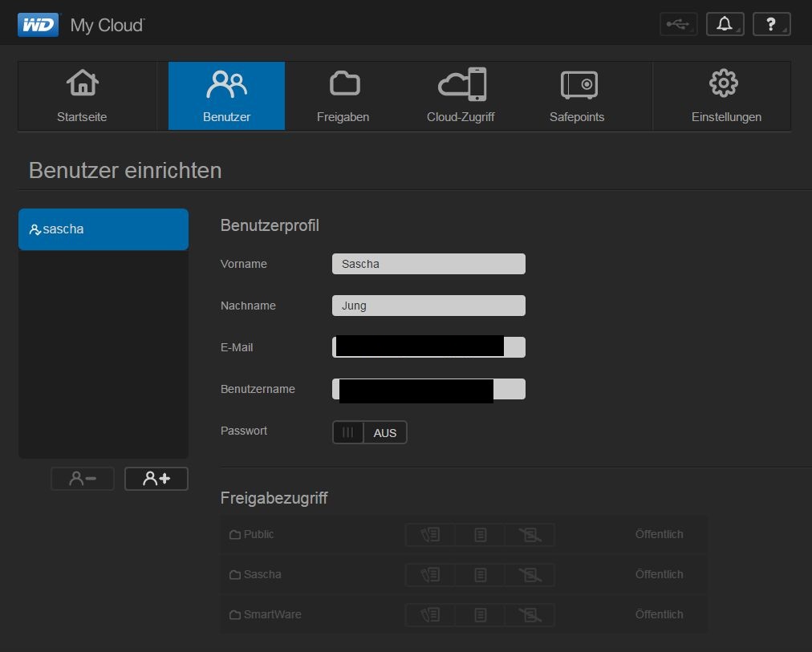Open the USB devices icon

(x=678, y=24)
